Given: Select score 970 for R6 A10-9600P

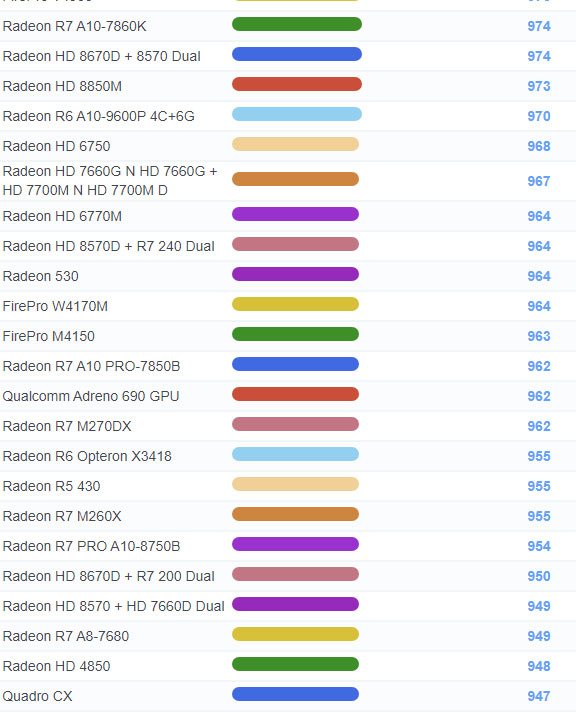Looking at the screenshot, I should (x=539, y=116).
